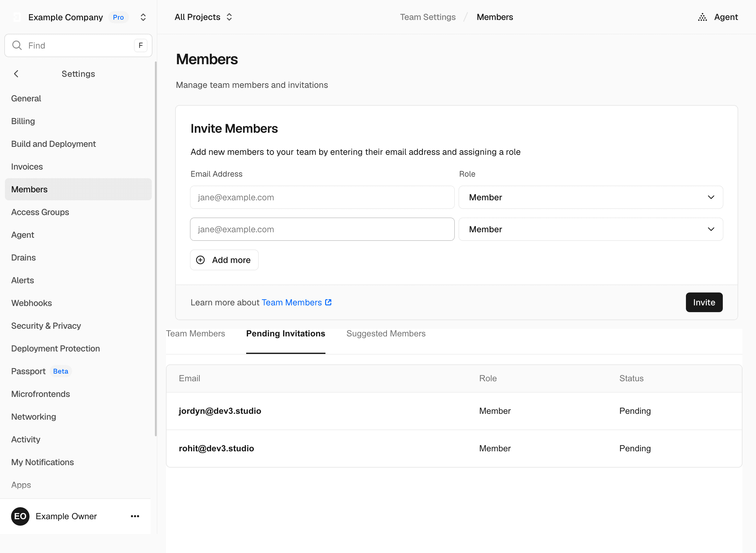Click Pending status for jordyn@dev3.studio
The image size is (756, 553).
[635, 411]
